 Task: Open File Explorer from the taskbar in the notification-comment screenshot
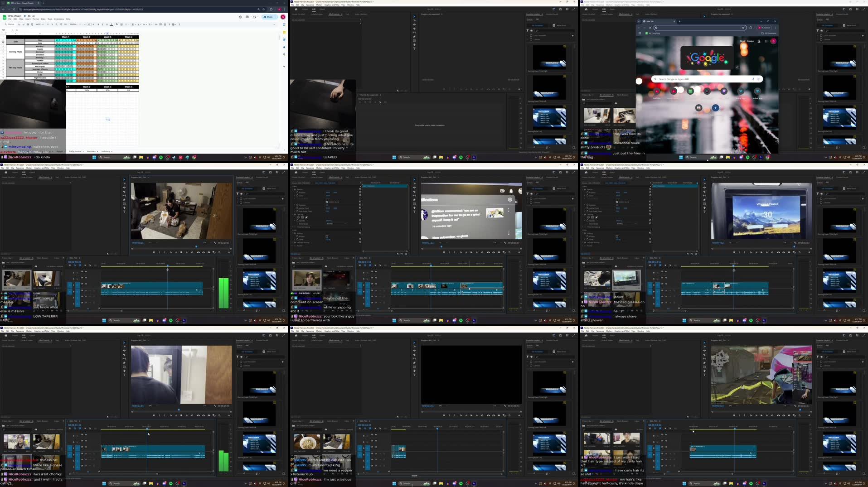tap(441, 320)
